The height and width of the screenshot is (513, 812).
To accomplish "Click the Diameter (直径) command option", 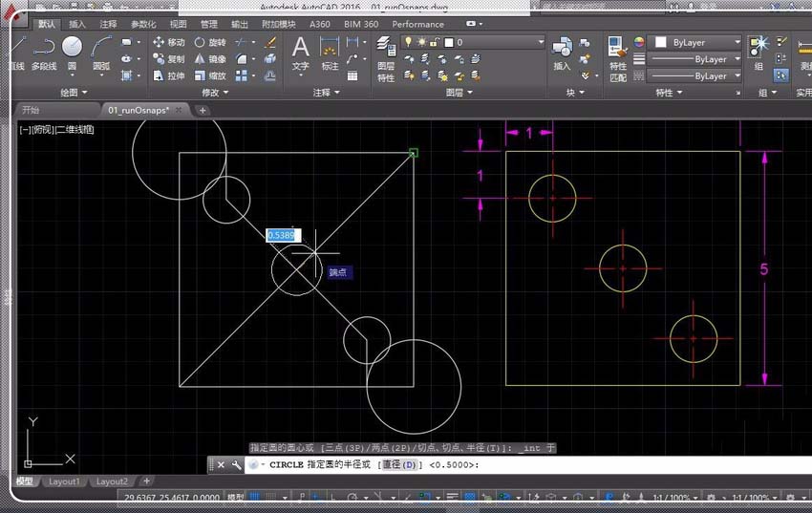I will (x=398, y=465).
